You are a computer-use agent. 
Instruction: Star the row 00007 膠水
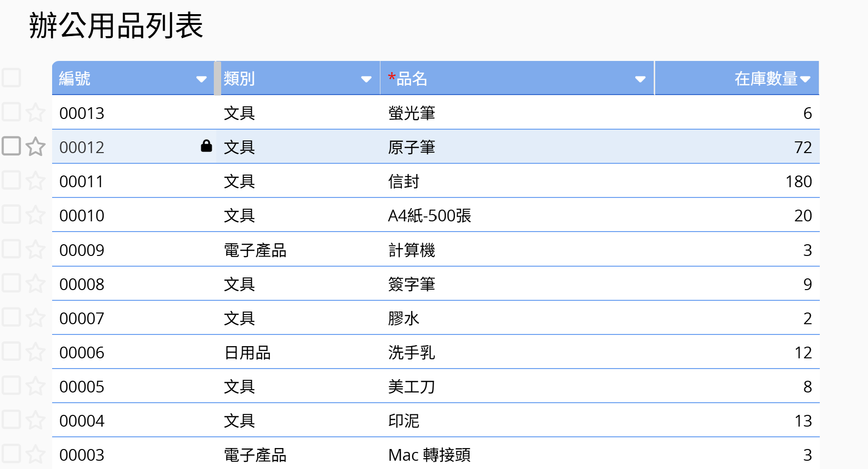pos(36,318)
